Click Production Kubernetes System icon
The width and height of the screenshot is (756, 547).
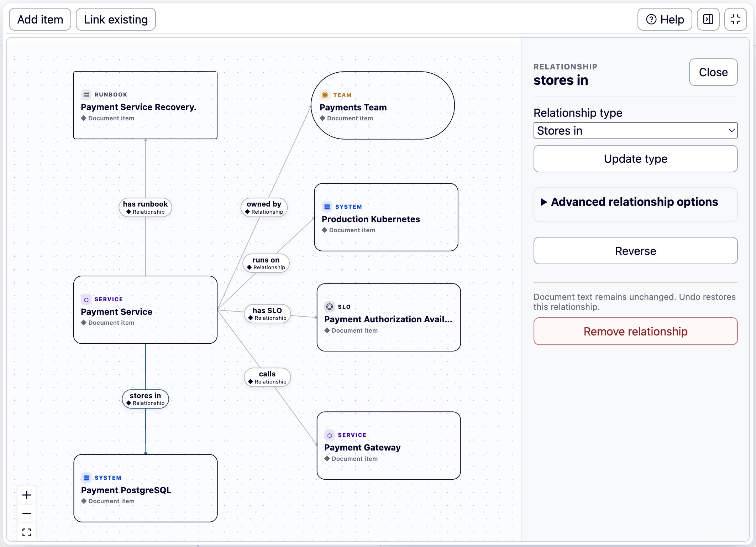(327, 207)
